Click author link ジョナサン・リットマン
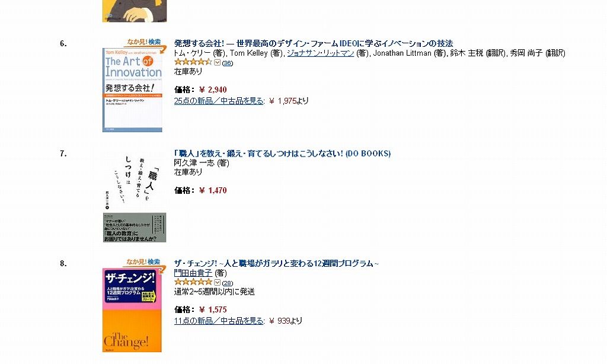The image size is (607, 364). point(321,53)
